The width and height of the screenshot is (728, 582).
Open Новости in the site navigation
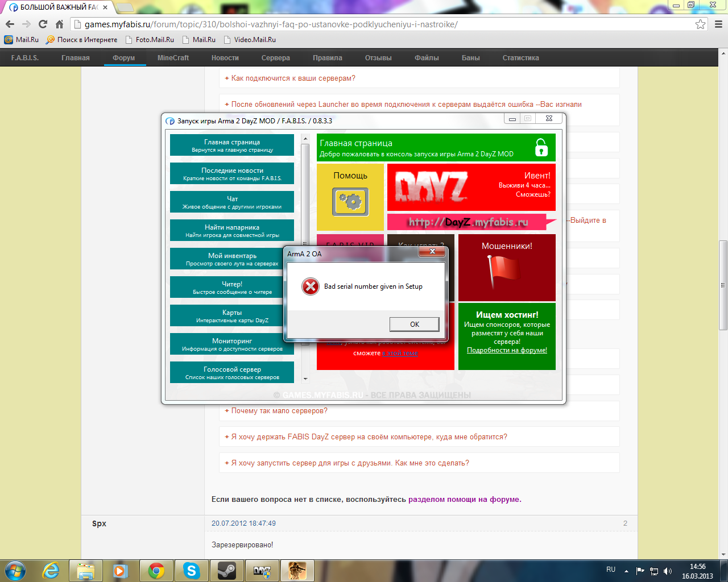pos(225,58)
